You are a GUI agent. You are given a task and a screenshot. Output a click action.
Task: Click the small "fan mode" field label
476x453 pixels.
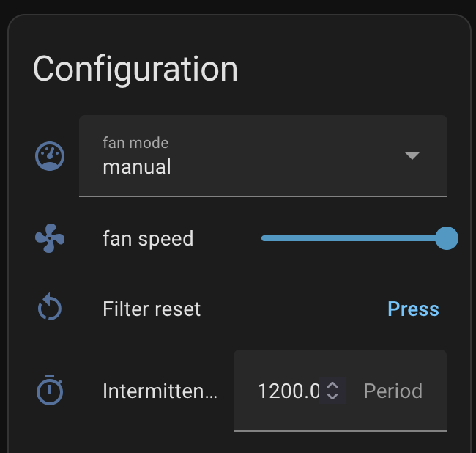point(135,143)
